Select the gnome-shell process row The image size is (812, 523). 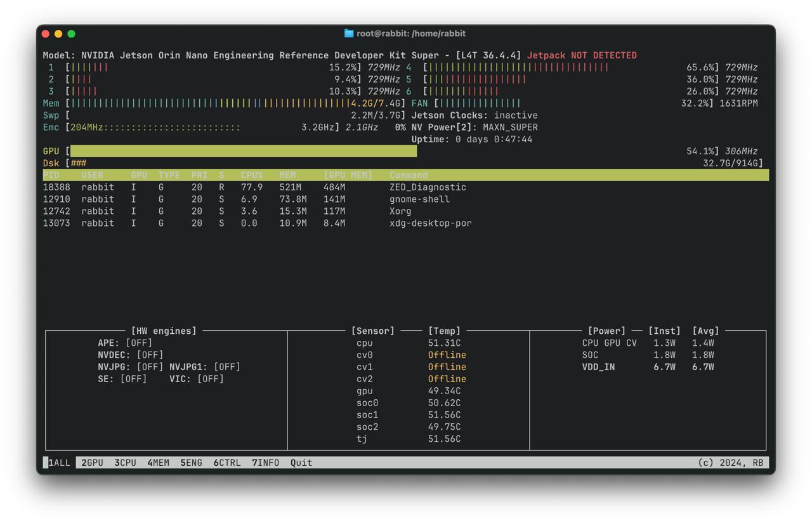(x=419, y=199)
